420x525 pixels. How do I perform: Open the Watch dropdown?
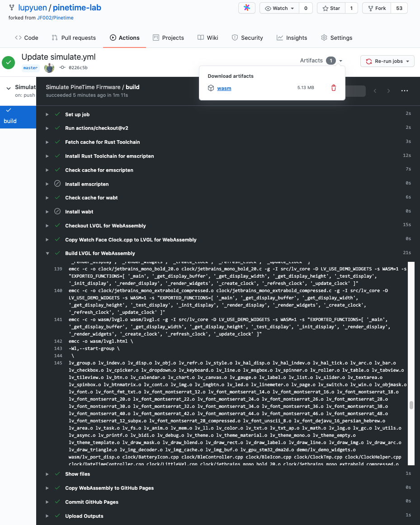(x=279, y=8)
